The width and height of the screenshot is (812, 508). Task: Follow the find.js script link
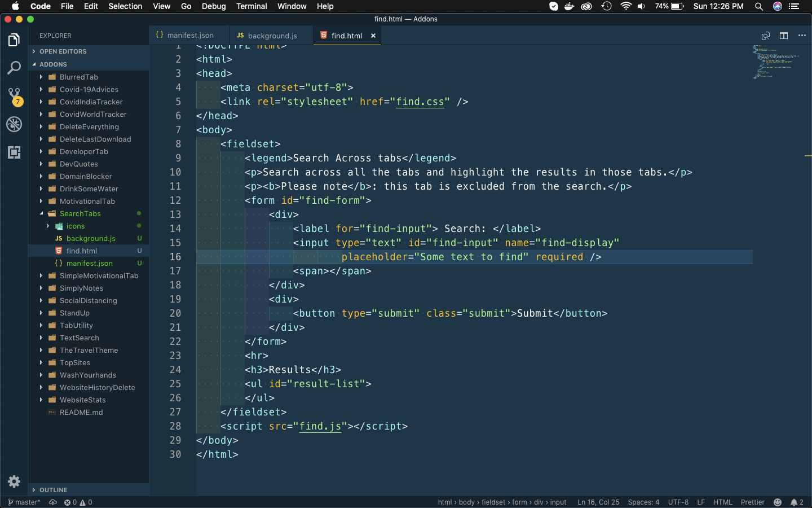(x=320, y=426)
